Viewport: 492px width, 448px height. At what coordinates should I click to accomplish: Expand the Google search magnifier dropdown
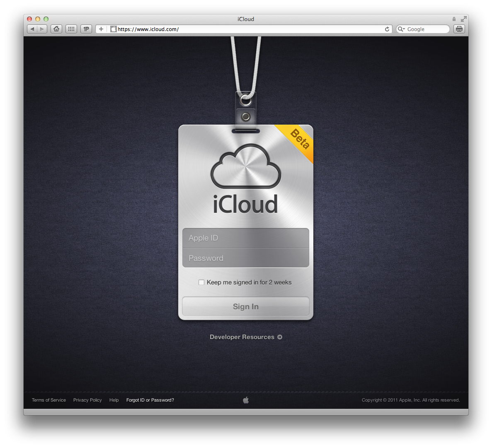click(x=401, y=29)
